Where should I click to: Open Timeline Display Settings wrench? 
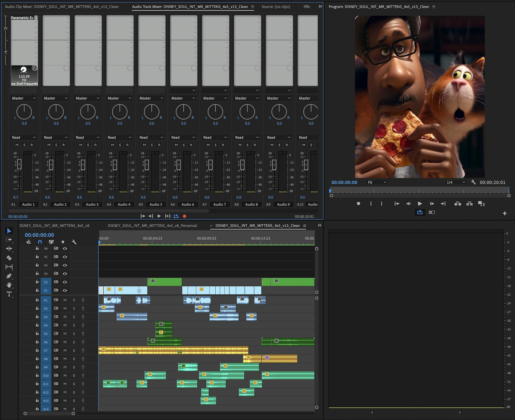click(74, 242)
